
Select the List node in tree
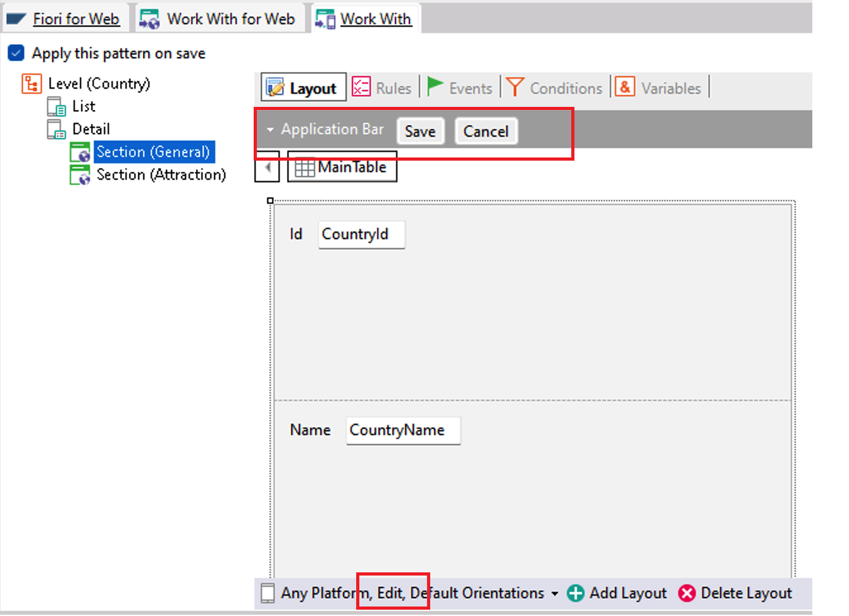point(84,106)
